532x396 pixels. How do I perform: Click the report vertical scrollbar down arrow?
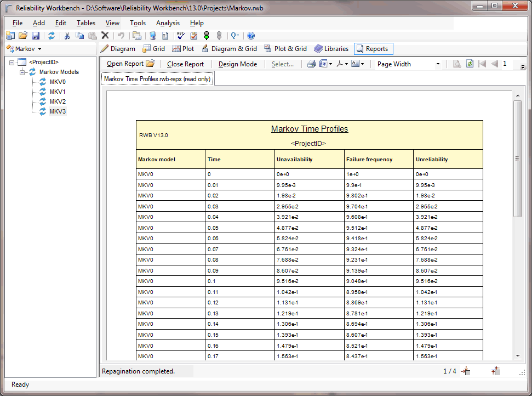coord(517,355)
